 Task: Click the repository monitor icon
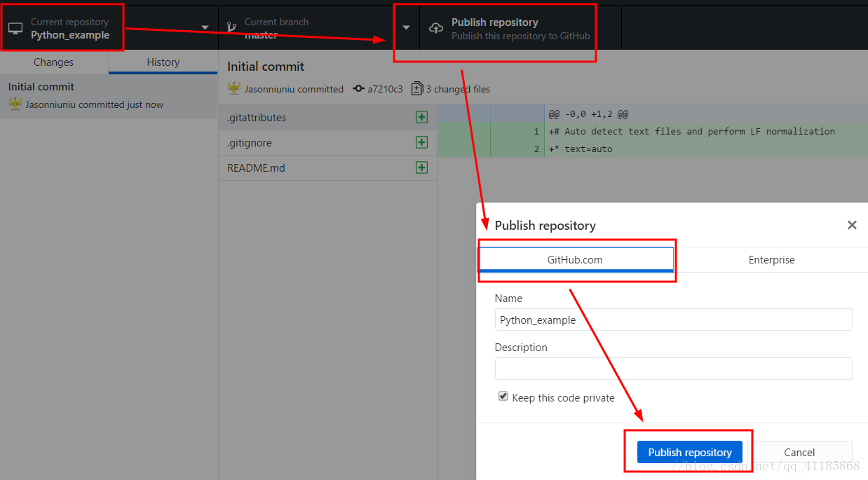coord(15,29)
